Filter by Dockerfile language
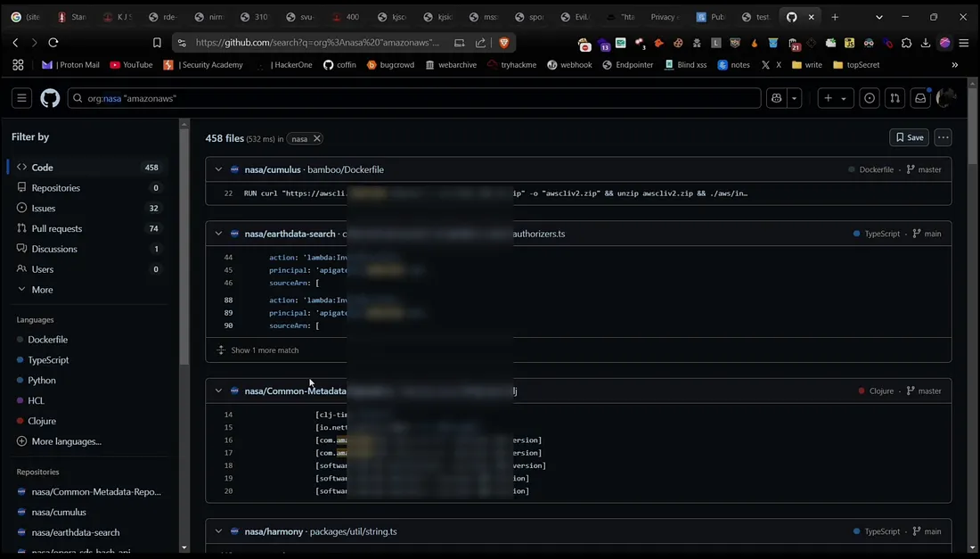This screenshot has height=559, width=980. point(47,340)
